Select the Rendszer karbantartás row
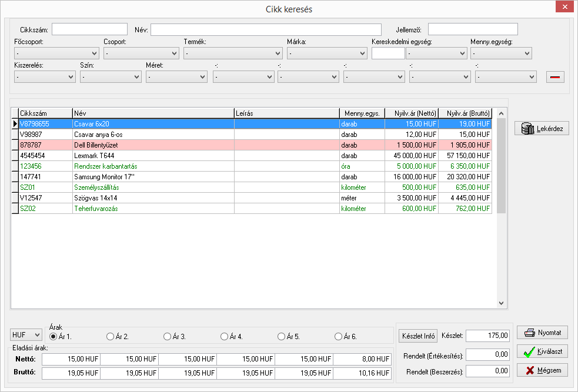Image resolution: width=578 pixels, height=392 pixels. pos(255,166)
